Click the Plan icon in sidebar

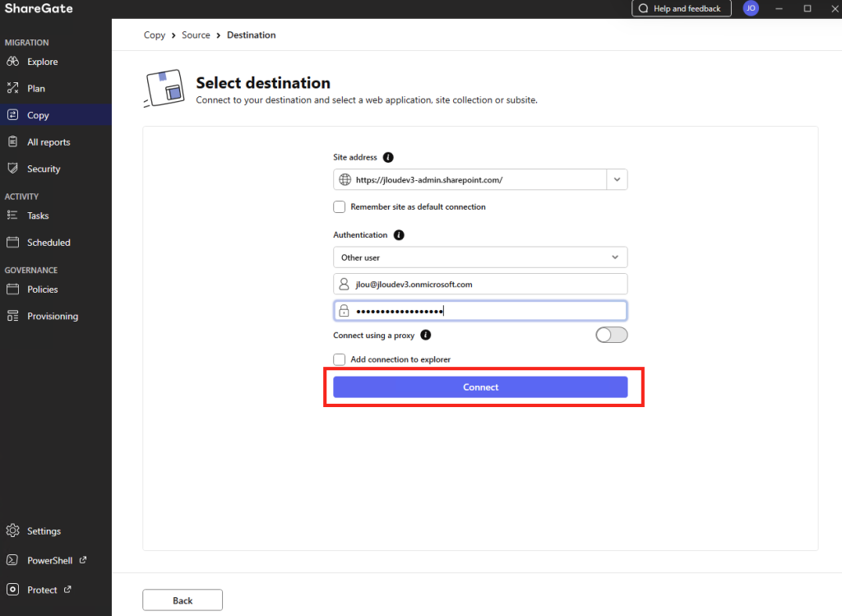coord(13,88)
